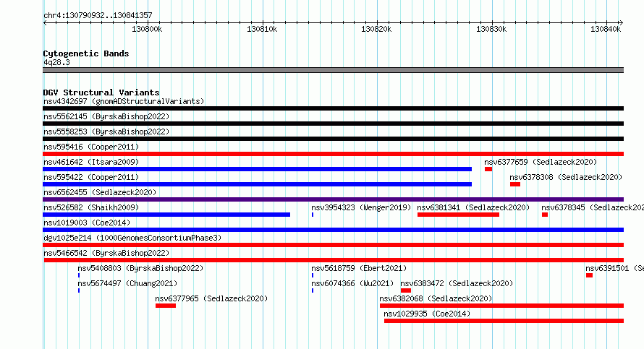Click the gray 4q28.3 cytogenetic band bar
Image resolution: width=644 pixels, height=349 pixels.
point(333,70)
